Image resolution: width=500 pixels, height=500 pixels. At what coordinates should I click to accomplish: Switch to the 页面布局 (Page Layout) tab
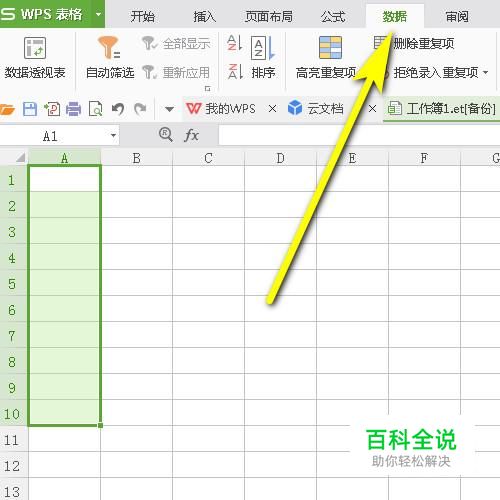point(269,16)
